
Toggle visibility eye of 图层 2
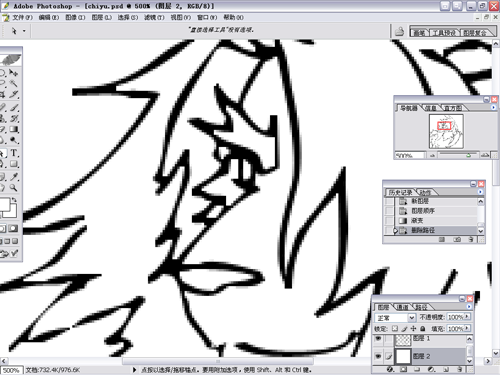click(x=378, y=356)
